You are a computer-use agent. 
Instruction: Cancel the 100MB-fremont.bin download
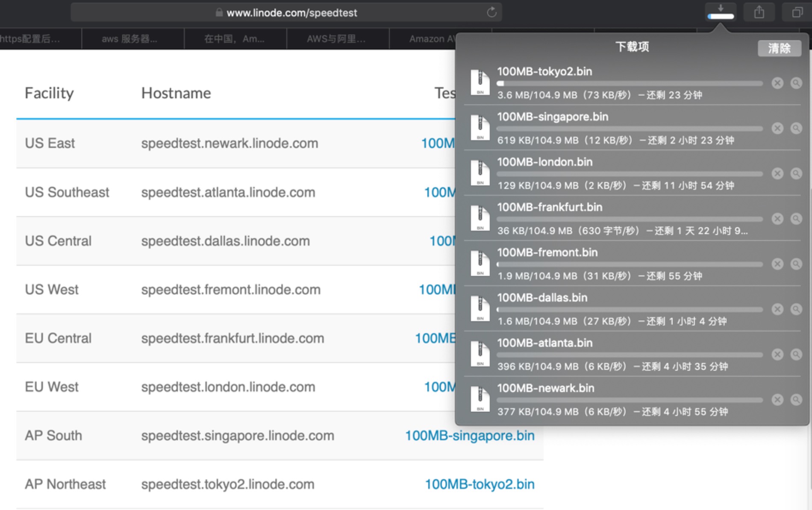click(777, 264)
